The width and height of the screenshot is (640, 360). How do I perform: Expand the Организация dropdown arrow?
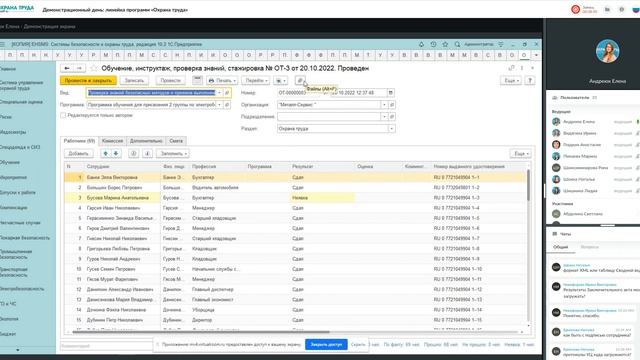click(x=384, y=105)
